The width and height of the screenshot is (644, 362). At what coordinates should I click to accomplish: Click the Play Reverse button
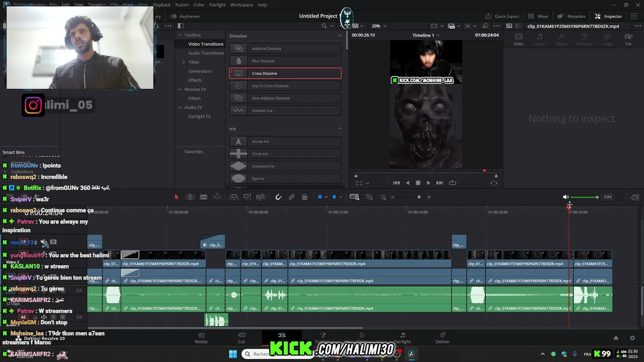408,183
